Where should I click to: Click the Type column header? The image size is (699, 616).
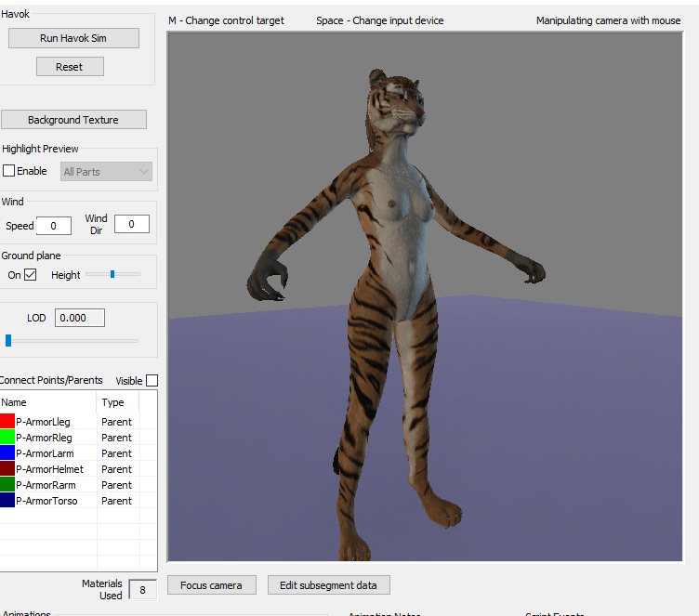(118, 402)
